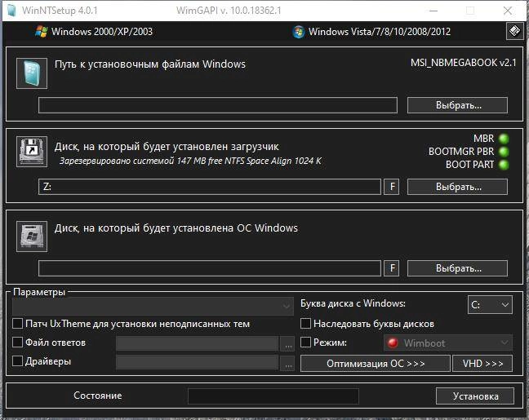Image resolution: width=529 pixels, height=420 pixels.
Task: Minimize the WinNTSetup window
Action: [433, 11]
